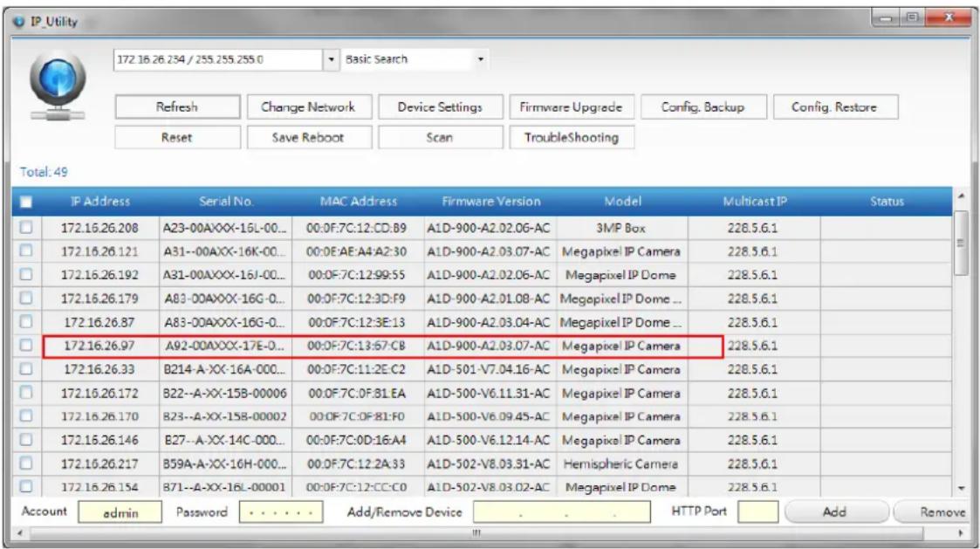
Task: Click Hemispheric Camera model cell
Action: 622,464
